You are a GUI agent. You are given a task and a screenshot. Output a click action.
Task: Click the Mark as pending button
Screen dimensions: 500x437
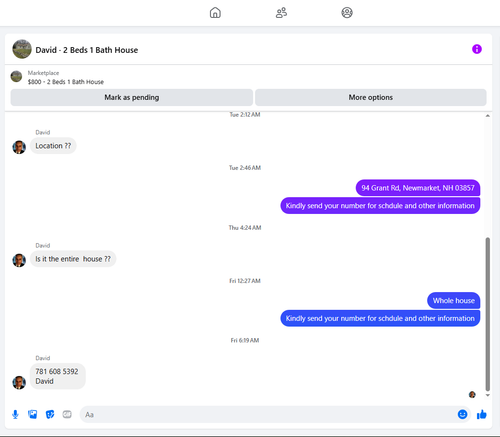coord(132,97)
